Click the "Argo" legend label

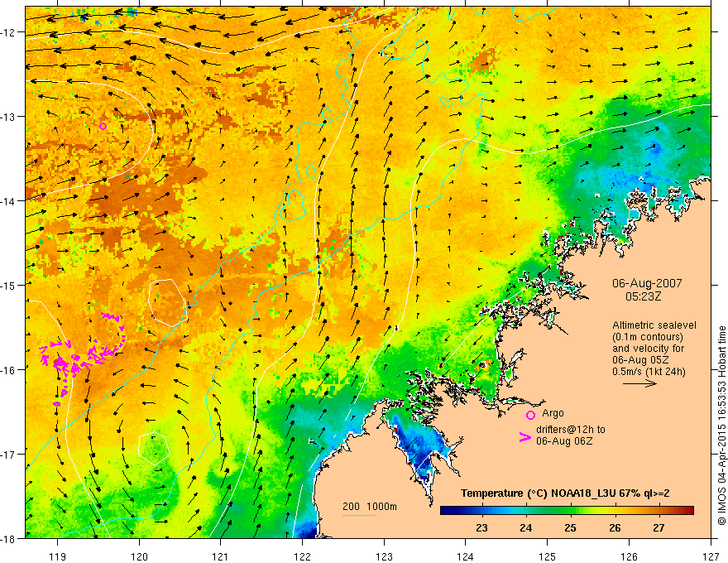coord(553,413)
